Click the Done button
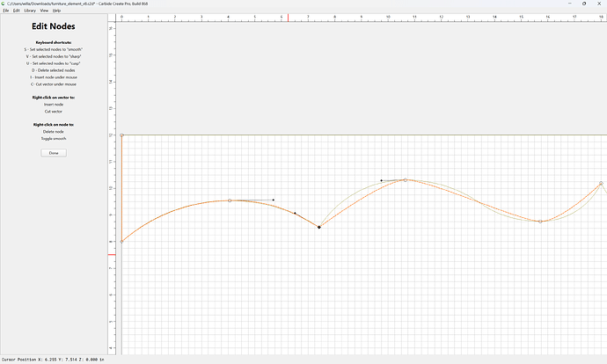The height and width of the screenshot is (364, 607). (54, 153)
